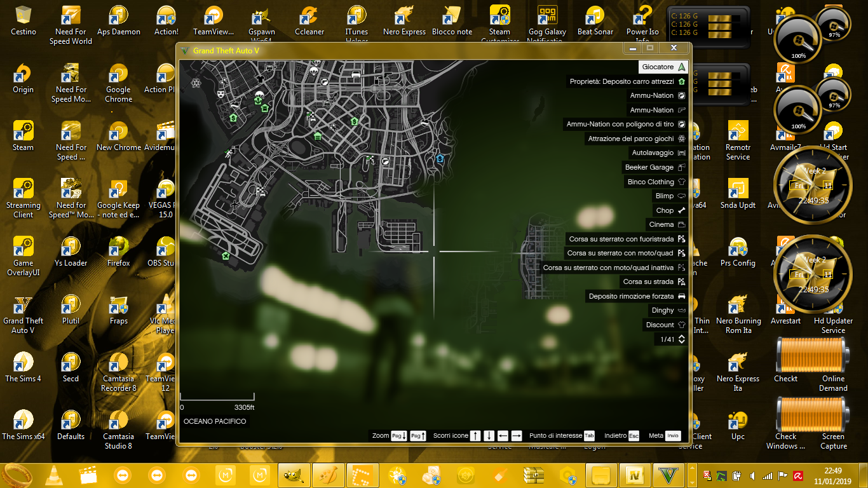Open the Nero Express desktop shortcut

click(404, 20)
